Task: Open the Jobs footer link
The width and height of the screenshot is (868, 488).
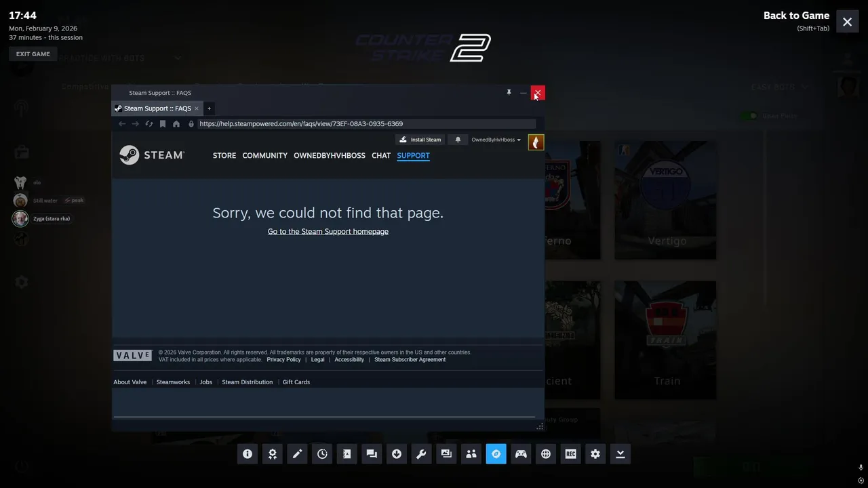Action: click(206, 382)
